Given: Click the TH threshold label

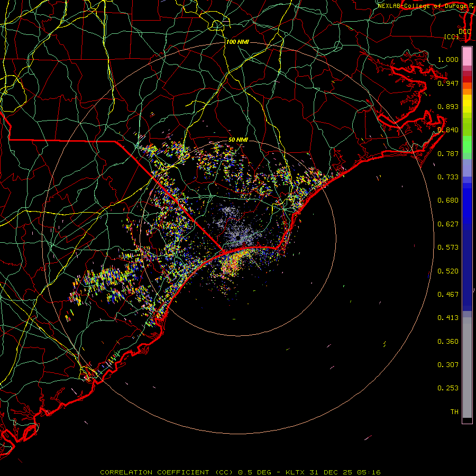Looking at the screenshot, I should [x=454, y=412].
